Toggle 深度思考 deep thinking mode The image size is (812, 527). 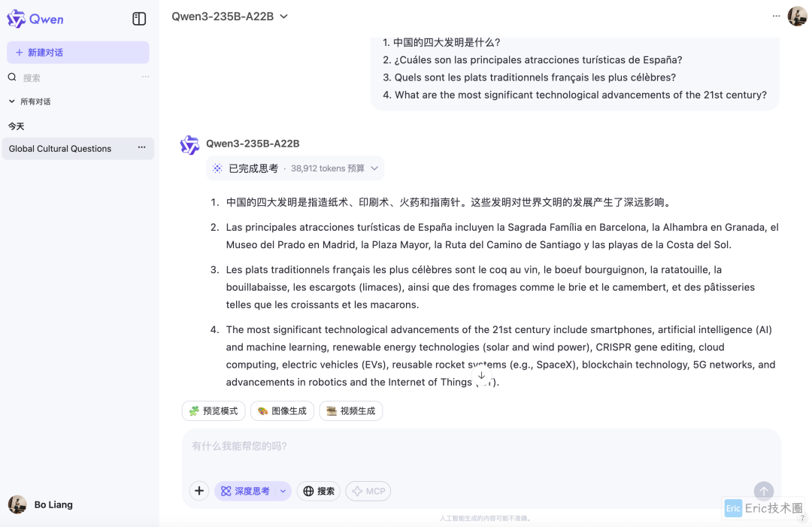245,491
